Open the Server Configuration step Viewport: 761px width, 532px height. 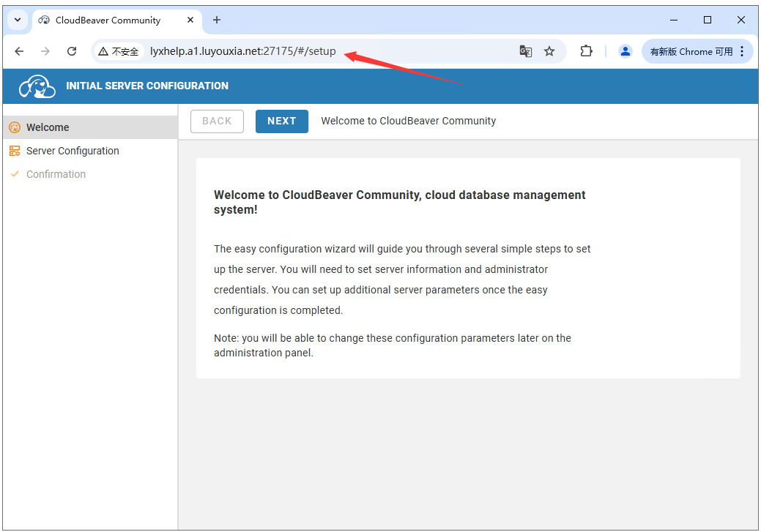[x=90, y=151]
